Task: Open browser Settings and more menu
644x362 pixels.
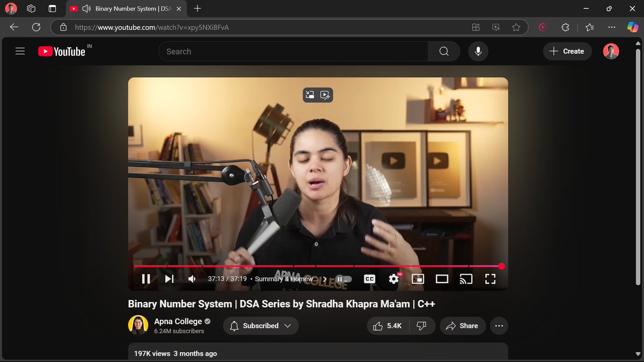Action: coord(612,27)
